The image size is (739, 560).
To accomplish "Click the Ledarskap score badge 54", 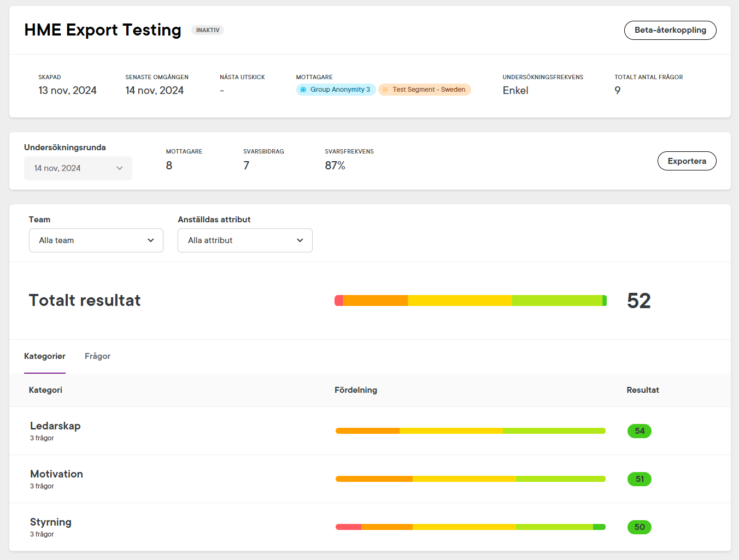I will click(x=639, y=431).
